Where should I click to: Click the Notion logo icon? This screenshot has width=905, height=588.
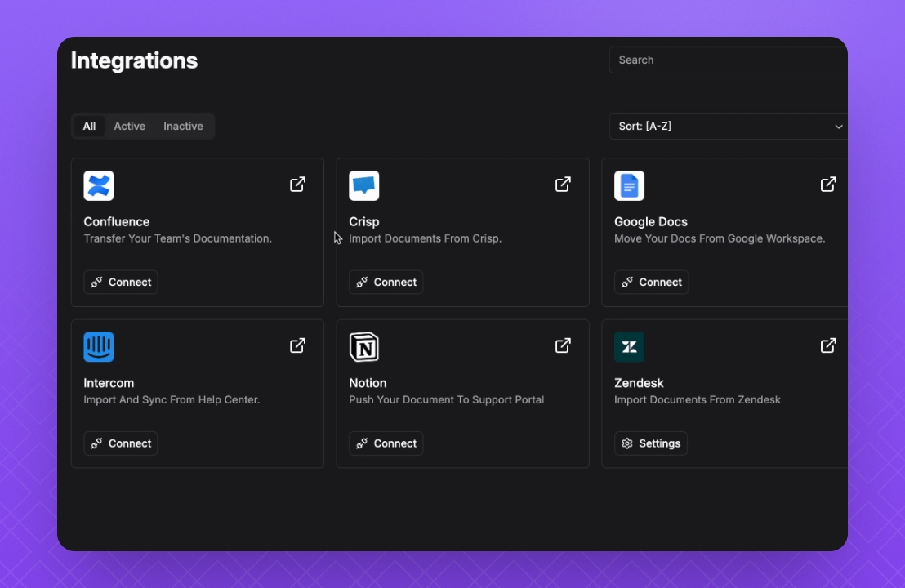pyautogui.click(x=363, y=347)
